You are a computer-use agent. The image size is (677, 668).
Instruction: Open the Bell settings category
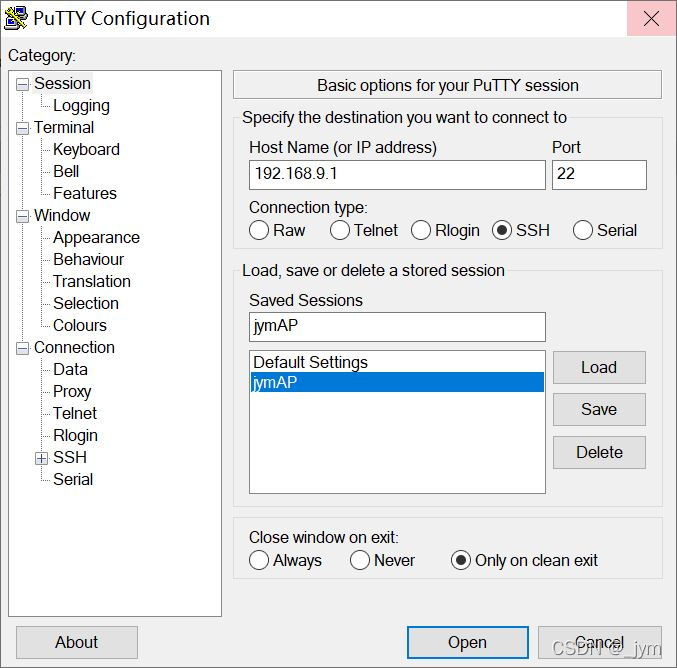66,171
